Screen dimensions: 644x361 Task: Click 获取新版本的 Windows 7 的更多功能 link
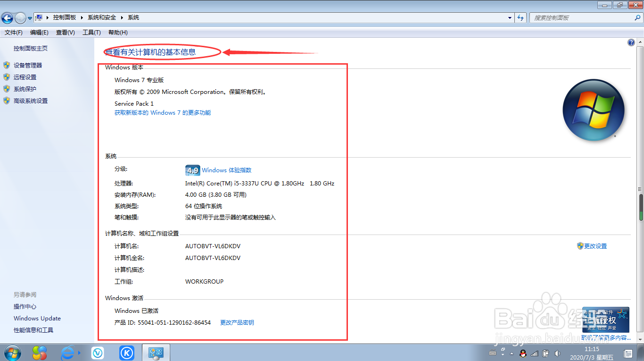163,113
